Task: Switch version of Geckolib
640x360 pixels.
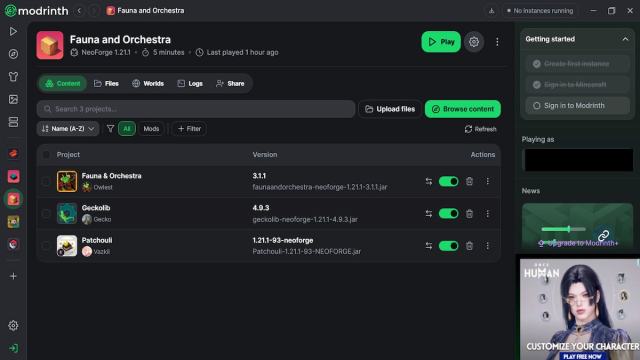Action: point(429,213)
